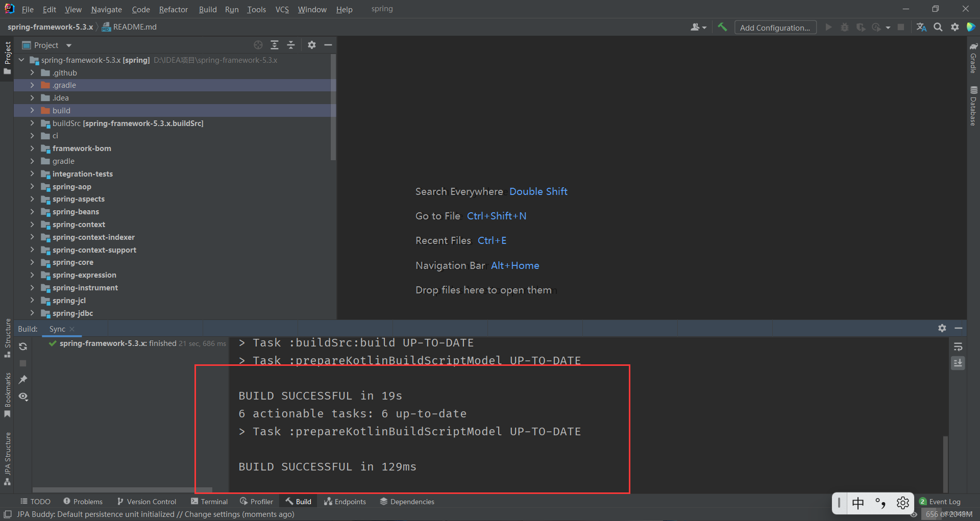Image resolution: width=980 pixels, height=521 pixels.
Task: Collapse the spring-framework-5.3.x root node
Action: [21, 60]
